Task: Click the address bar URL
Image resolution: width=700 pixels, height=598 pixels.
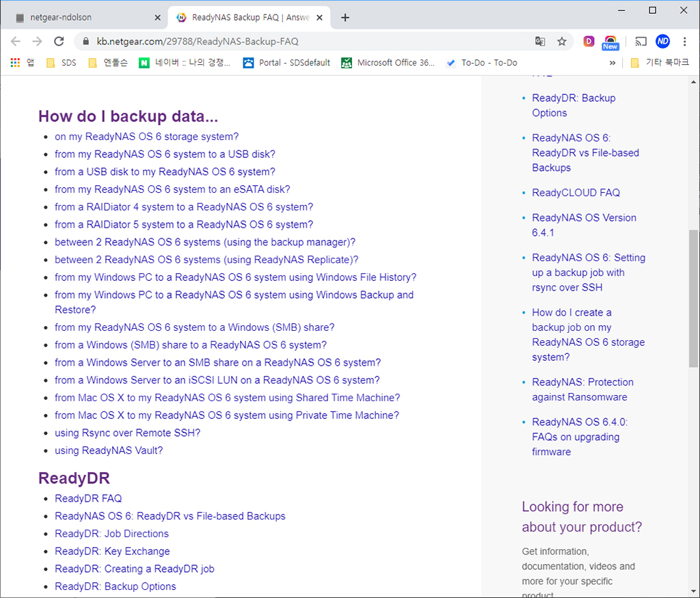Action: 198,42
